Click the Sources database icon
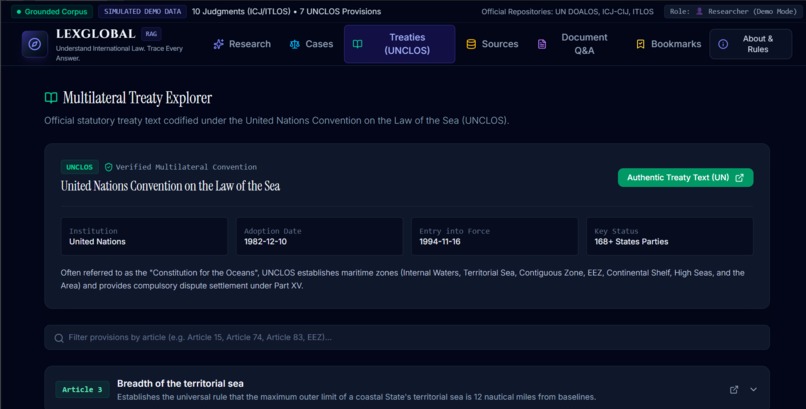The height and width of the screenshot is (409, 806). pos(471,44)
